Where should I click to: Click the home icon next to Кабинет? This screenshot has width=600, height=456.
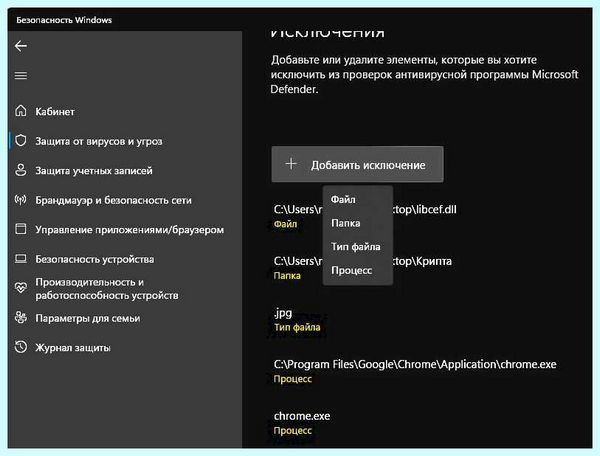tap(21, 111)
